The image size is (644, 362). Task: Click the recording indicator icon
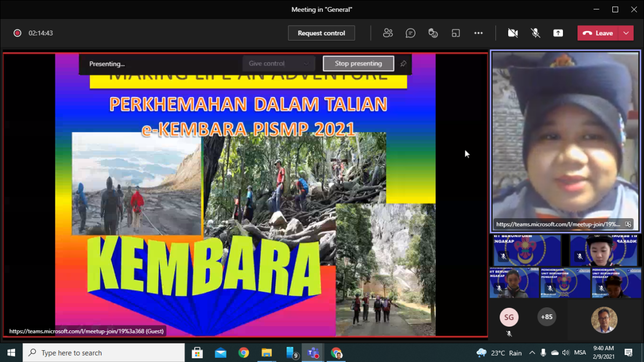coord(17,33)
